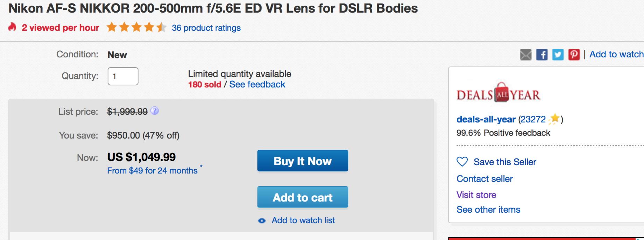The width and height of the screenshot is (644, 240).
Task: Open deals-all-year seller profile link
Action: click(x=486, y=119)
